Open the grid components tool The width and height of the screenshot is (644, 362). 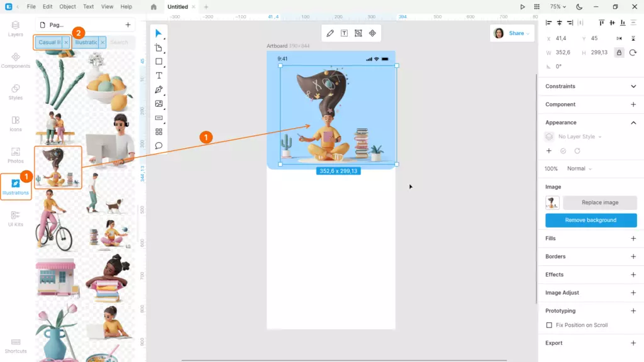[158, 132]
